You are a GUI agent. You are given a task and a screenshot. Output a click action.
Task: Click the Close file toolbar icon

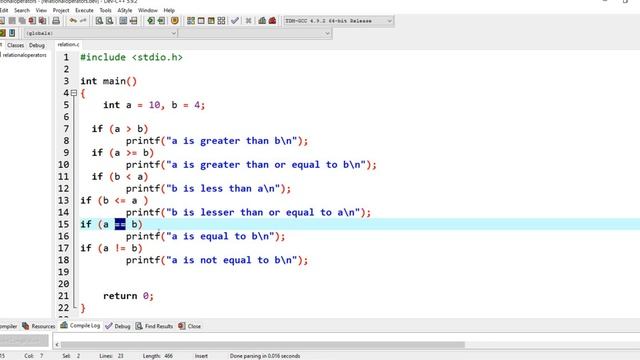(x=32, y=21)
